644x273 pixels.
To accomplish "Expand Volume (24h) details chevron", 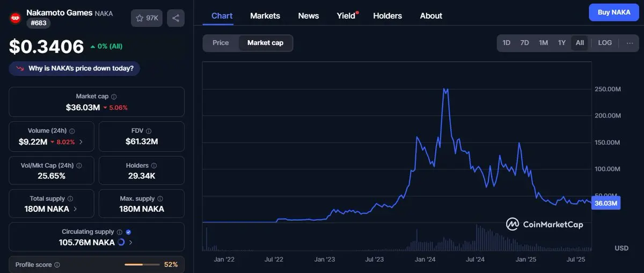I will click(81, 142).
